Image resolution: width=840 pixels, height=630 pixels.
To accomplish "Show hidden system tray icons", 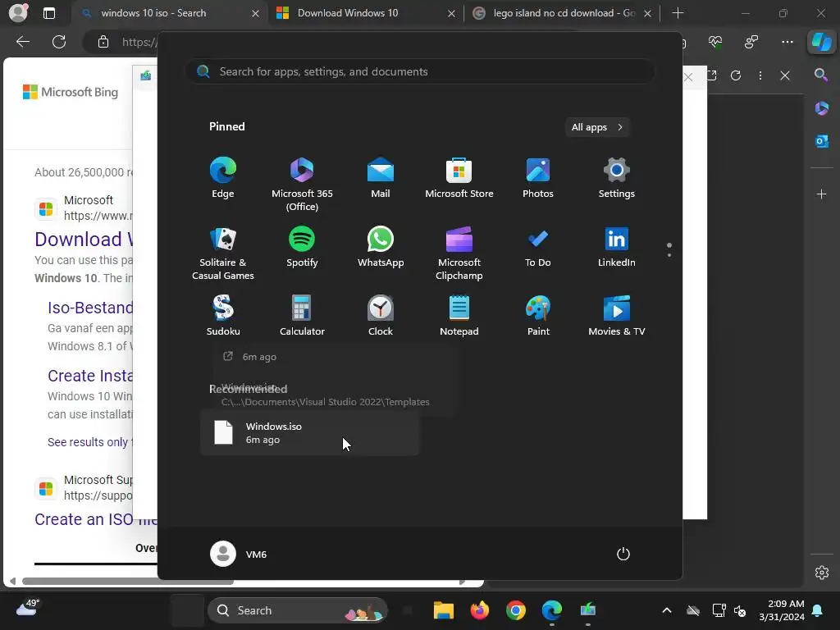I will tap(666, 610).
